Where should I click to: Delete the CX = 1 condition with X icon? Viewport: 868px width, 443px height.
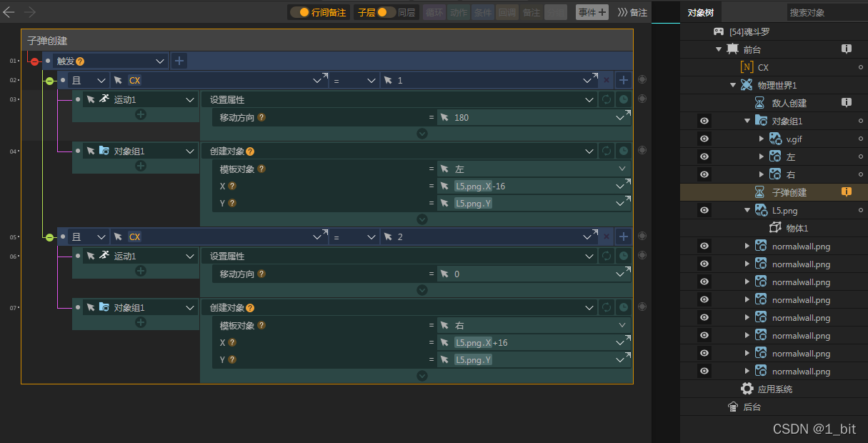[607, 80]
